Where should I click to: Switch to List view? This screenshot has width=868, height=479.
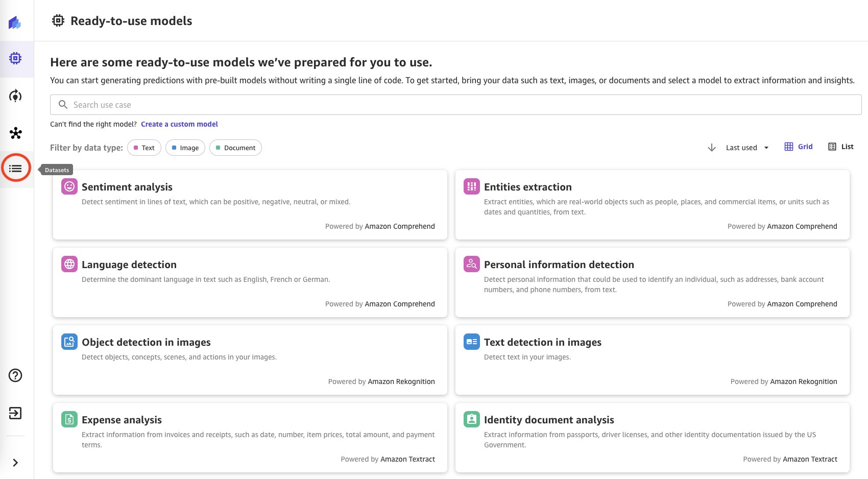(x=841, y=147)
